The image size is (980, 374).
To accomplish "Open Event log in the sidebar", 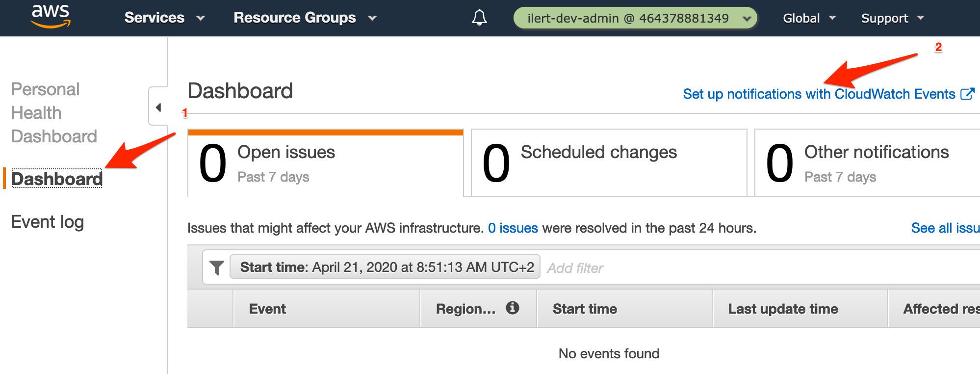I will (48, 222).
